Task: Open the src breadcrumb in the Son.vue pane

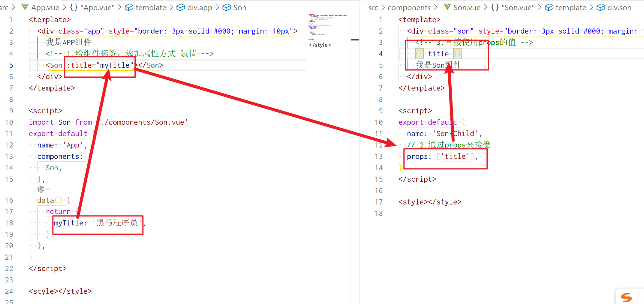Action: click(373, 7)
